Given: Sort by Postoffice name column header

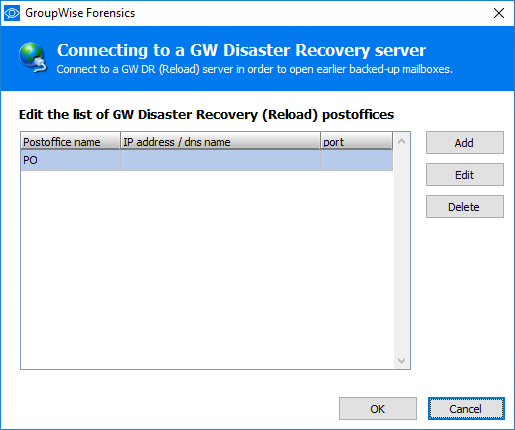Looking at the screenshot, I should pos(70,141).
